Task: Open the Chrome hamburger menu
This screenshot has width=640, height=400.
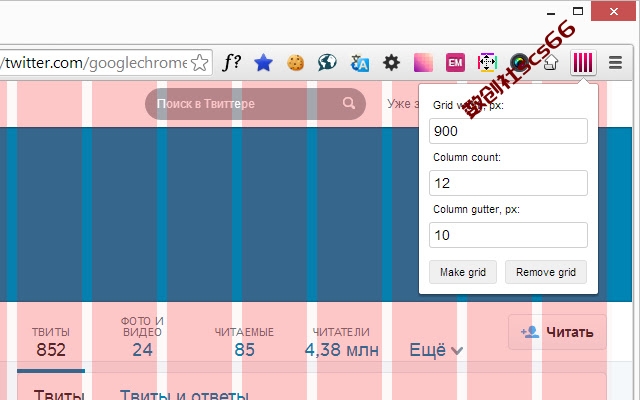Action: [x=615, y=63]
